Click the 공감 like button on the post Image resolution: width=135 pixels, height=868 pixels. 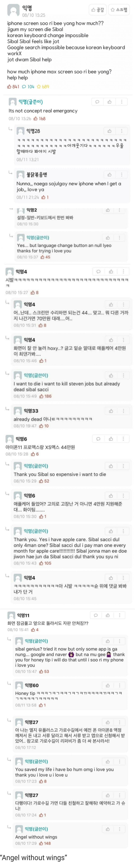point(98,10)
